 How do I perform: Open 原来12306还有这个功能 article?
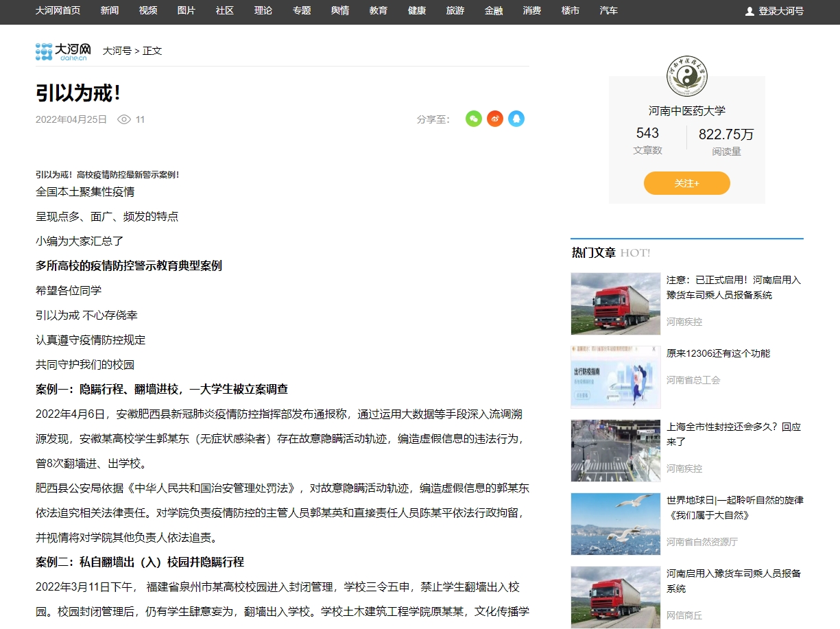[718, 353]
